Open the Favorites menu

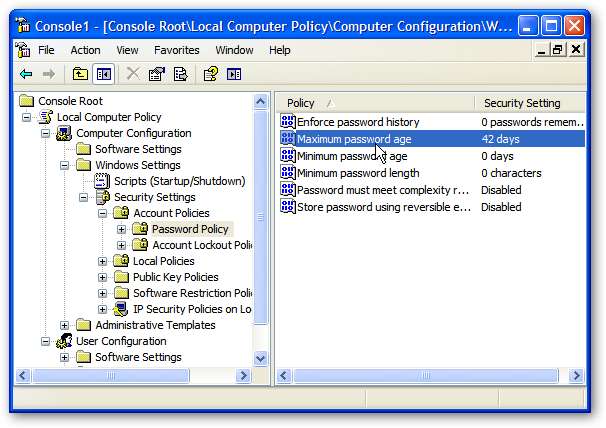(176, 50)
